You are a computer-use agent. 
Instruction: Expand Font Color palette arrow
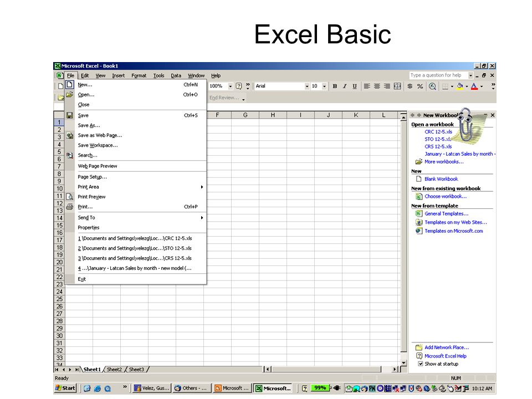pos(482,86)
